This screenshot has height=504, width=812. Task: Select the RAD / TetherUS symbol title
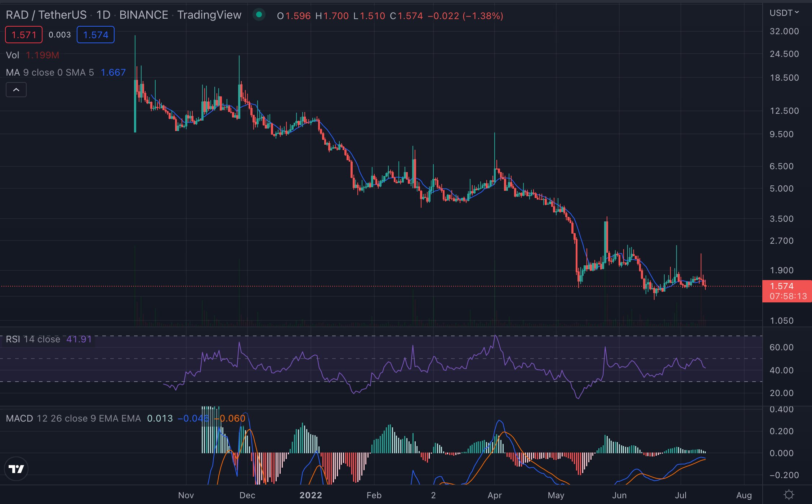pyautogui.click(x=46, y=15)
